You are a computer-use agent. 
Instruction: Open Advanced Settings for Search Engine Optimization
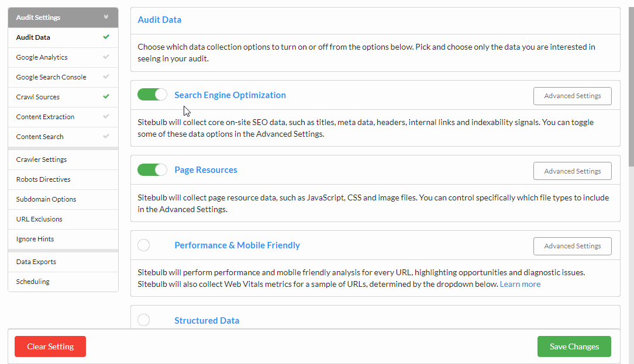point(572,96)
